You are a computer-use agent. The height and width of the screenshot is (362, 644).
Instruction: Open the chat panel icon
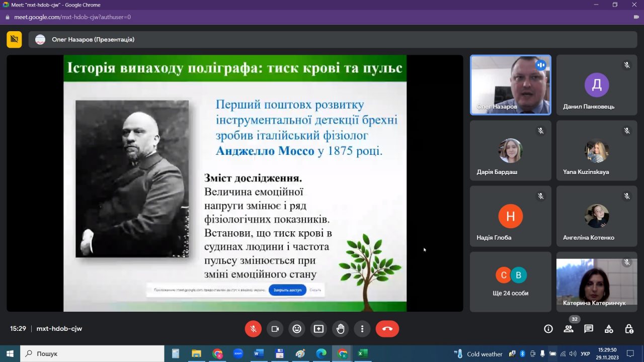pyautogui.click(x=589, y=329)
